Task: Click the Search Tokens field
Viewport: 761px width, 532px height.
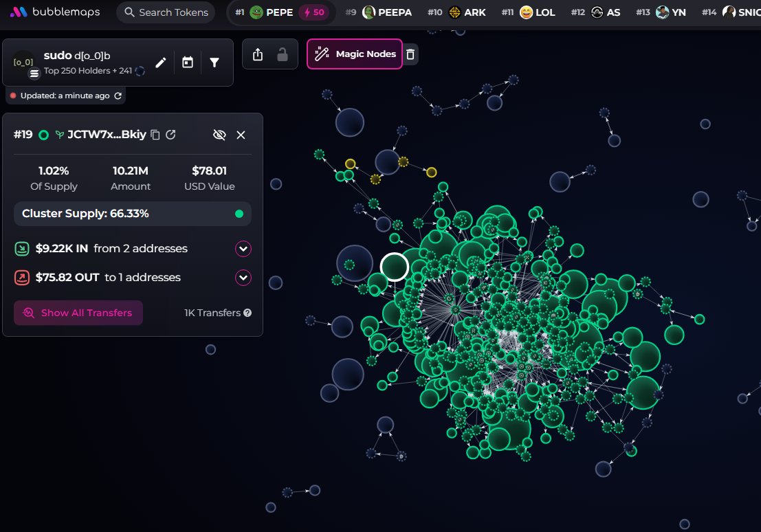Action: (x=165, y=12)
